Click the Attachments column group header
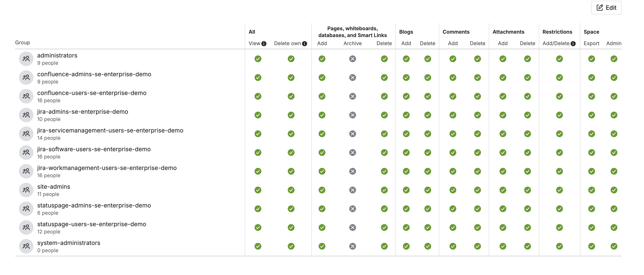The width and height of the screenshot is (644, 275). click(508, 32)
